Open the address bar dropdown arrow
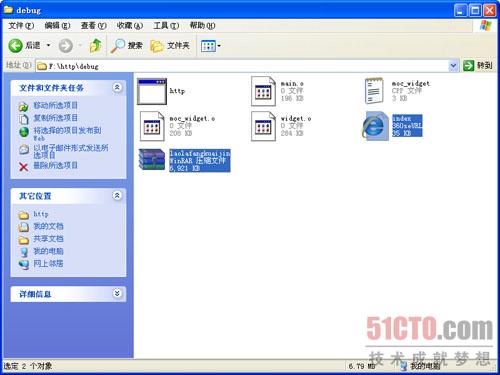 click(453, 66)
